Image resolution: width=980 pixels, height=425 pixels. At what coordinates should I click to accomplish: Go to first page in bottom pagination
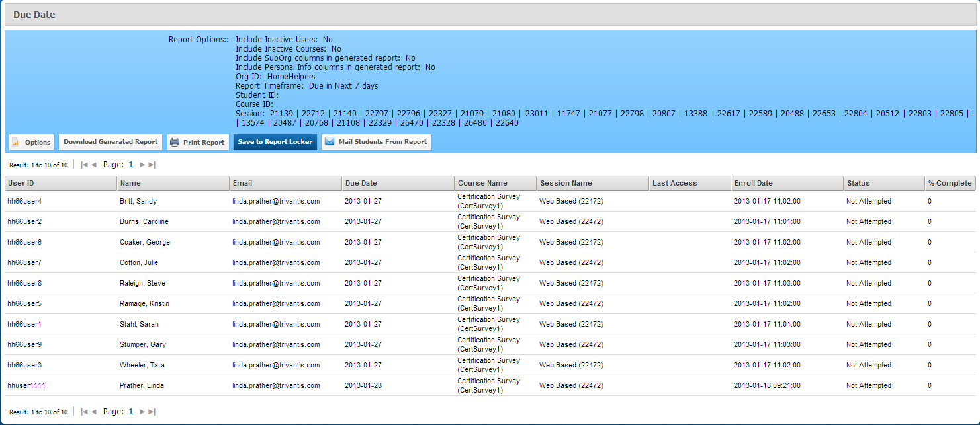point(84,412)
